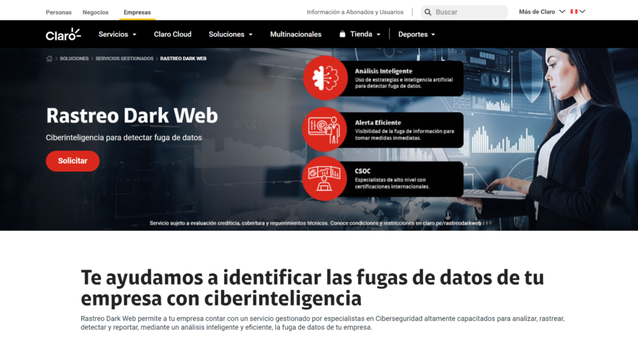Click the Claro logo in the navbar
Image resolution: width=638 pixels, height=364 pixels.
click(63, 34)
